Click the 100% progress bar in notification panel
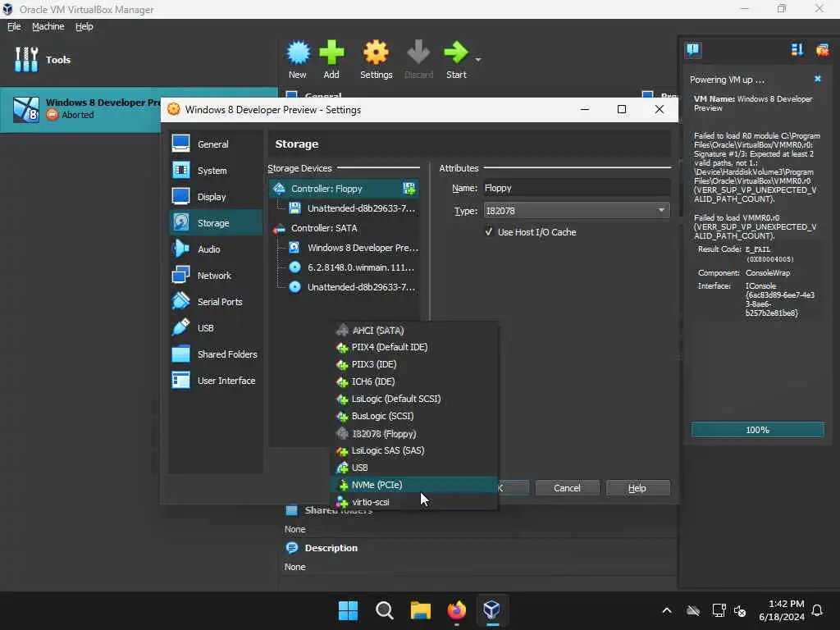Screen dimensions: 840x630 pyautogui.click(x=757, y=430)
